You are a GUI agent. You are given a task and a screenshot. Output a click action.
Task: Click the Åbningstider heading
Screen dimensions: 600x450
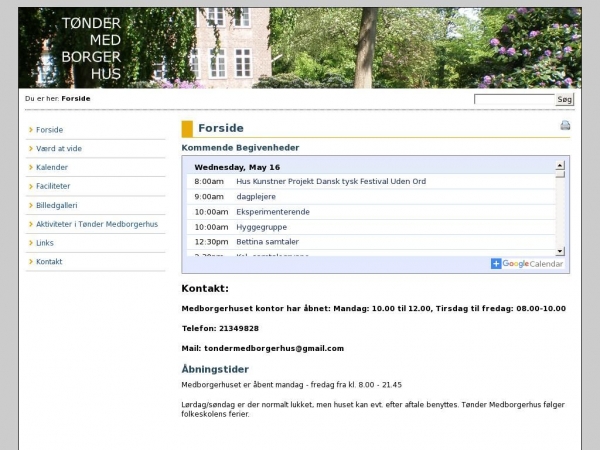215,369
